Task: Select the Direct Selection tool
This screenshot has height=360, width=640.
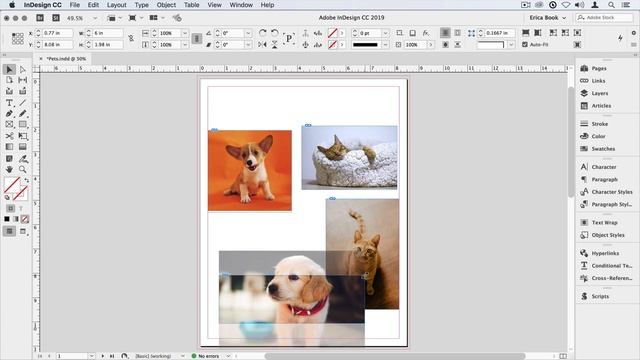Action: [23, 69]
